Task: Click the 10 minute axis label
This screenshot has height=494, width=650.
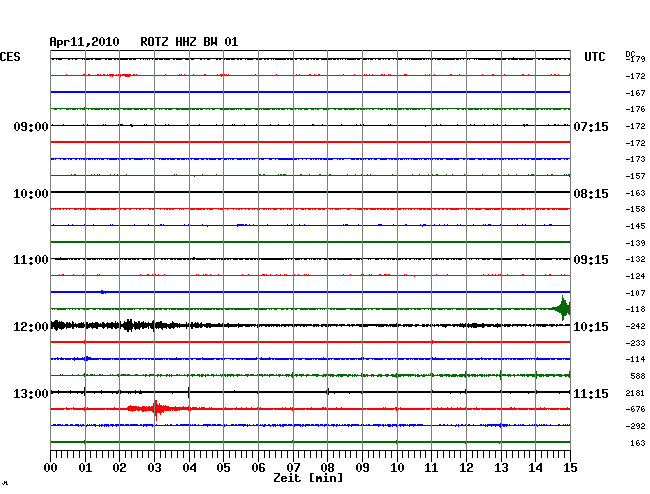Action: (x=397, y=468)
